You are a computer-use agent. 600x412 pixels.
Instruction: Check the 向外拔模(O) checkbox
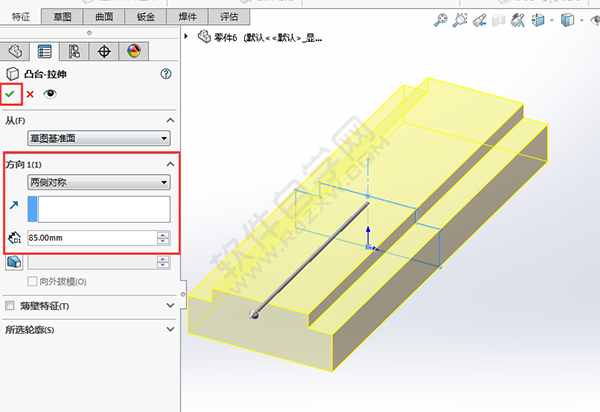32,282
